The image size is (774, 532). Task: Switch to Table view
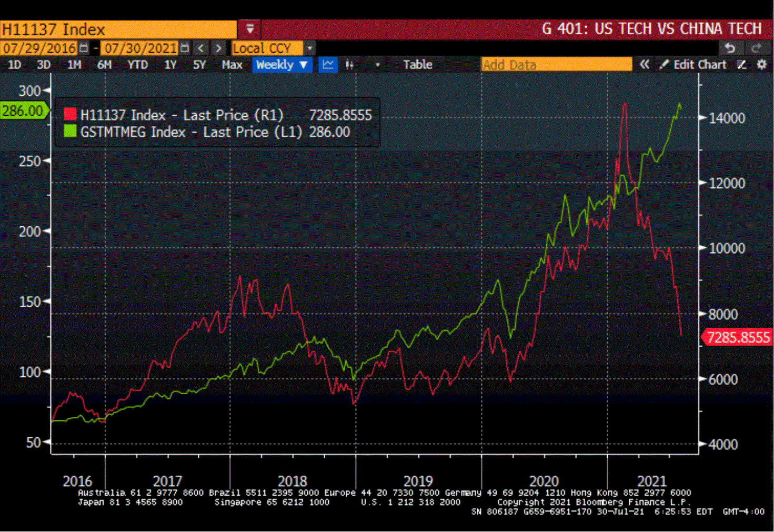pyautogui.click(x=418, y=65)
